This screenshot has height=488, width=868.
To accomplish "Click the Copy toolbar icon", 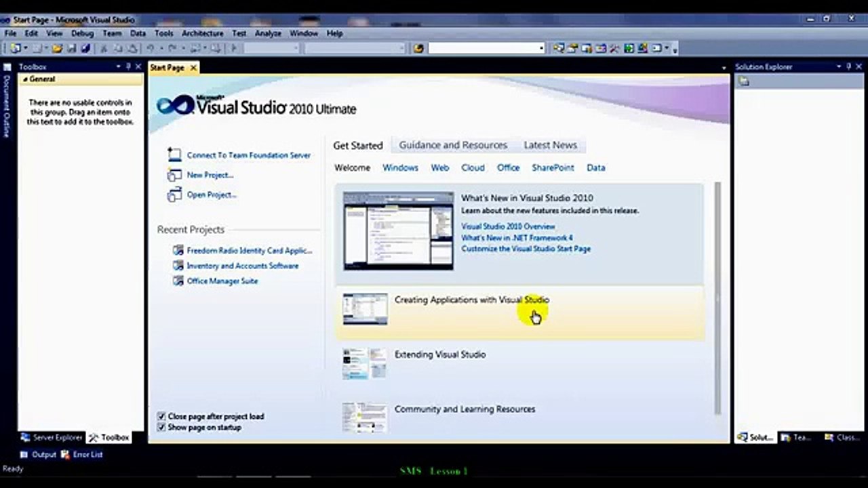I will [118, 48].
